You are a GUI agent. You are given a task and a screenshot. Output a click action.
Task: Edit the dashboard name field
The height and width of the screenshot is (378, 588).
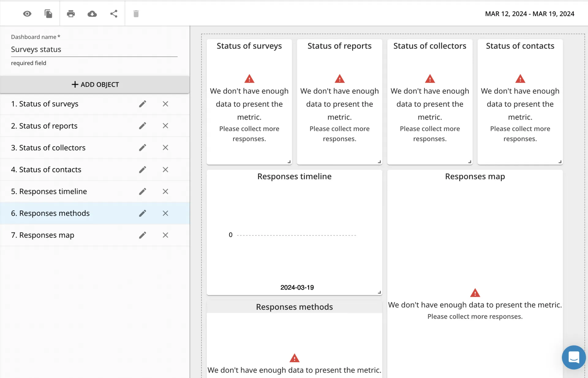(x=94, y=49)
